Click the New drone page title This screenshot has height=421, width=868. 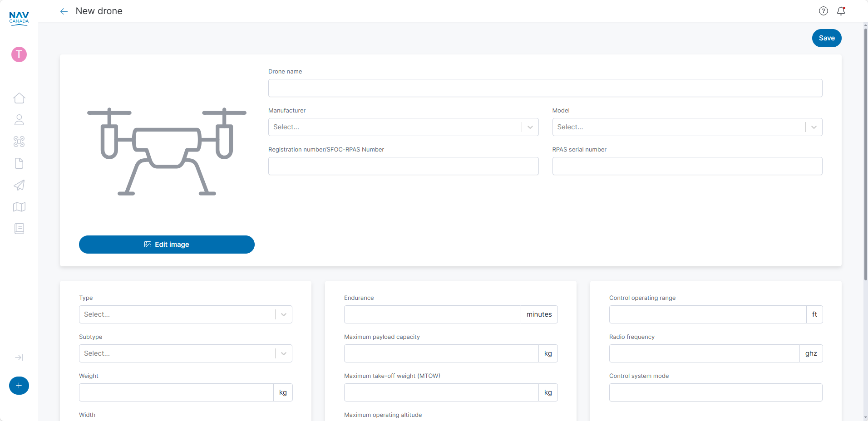tap(99, 11)
